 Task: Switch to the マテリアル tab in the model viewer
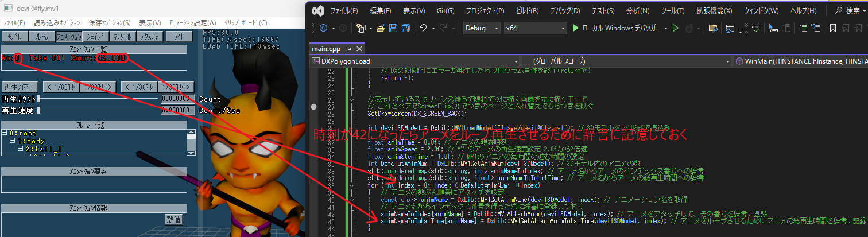coord(122,36)
